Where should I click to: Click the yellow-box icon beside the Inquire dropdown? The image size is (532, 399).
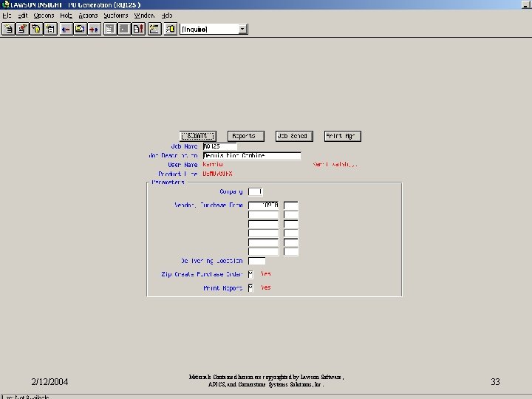171,29
